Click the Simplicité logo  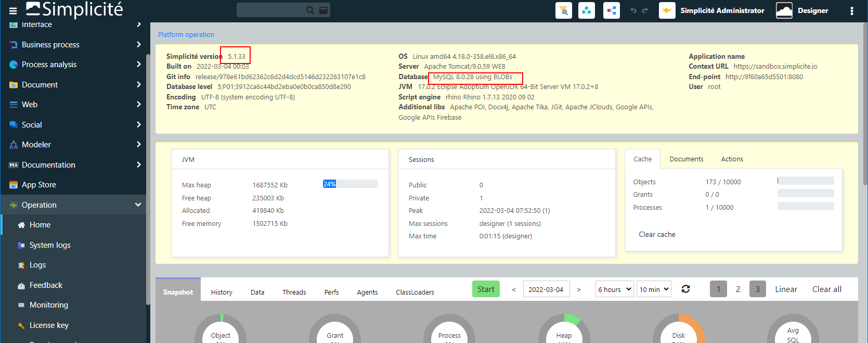pyautogui.click(x=74, y=9)
